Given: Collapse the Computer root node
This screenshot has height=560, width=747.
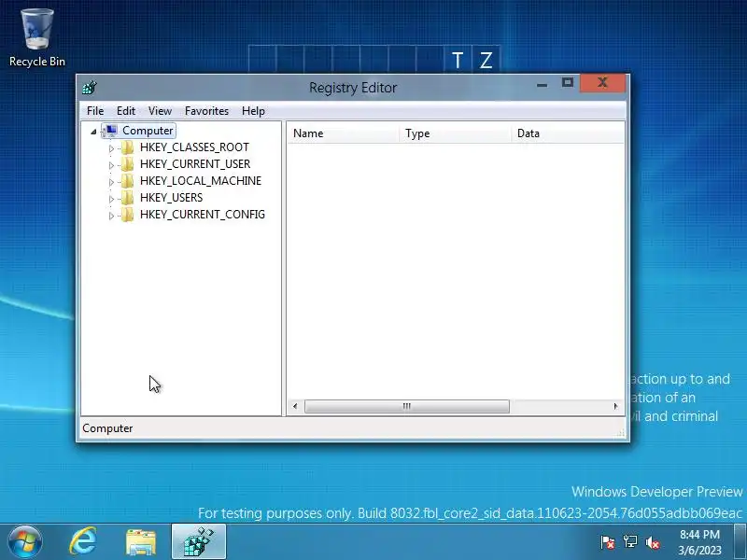Looking at the screenshot, I should (93, 132).
